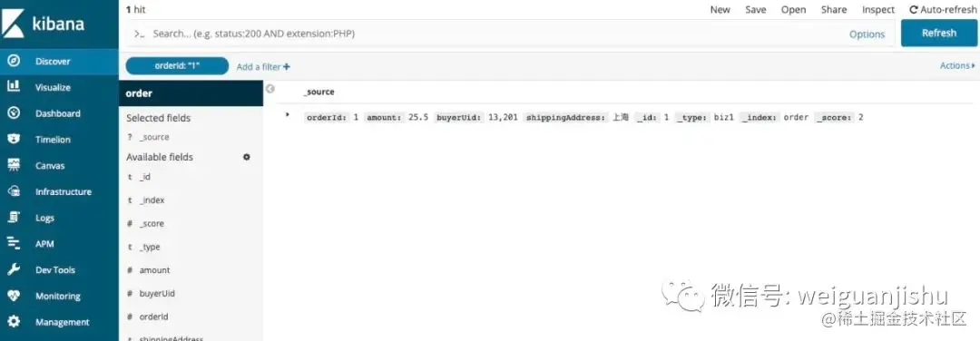Image resolution: width=980 pixels, height=341 pixels.
Task: Click the shippingAddress label in document row
Action: click(565, 117)
